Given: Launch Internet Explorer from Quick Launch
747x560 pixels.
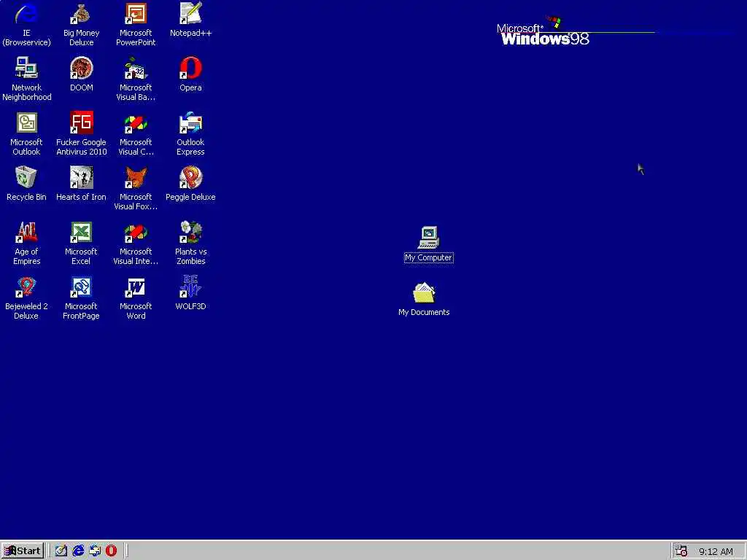Looking at the screenshot, I should 78,551.
